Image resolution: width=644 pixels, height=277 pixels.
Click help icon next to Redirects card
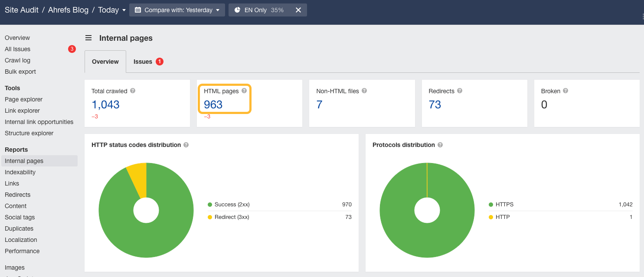tap(460, 91)
